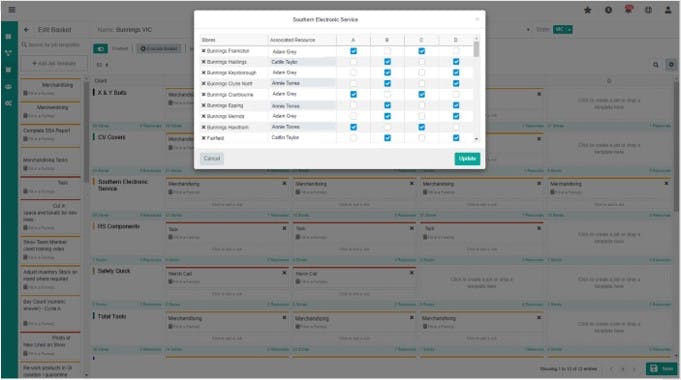Click the book icon in top bar
Viewport: 681px width, 380px height.
(x=648, y=10)
